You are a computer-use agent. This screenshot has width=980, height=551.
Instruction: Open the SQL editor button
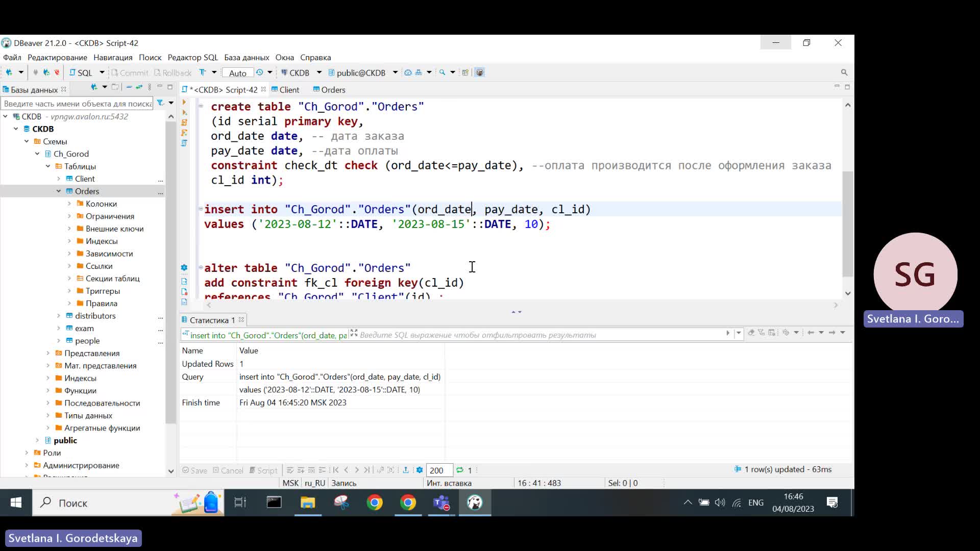[x=81, y=72]
